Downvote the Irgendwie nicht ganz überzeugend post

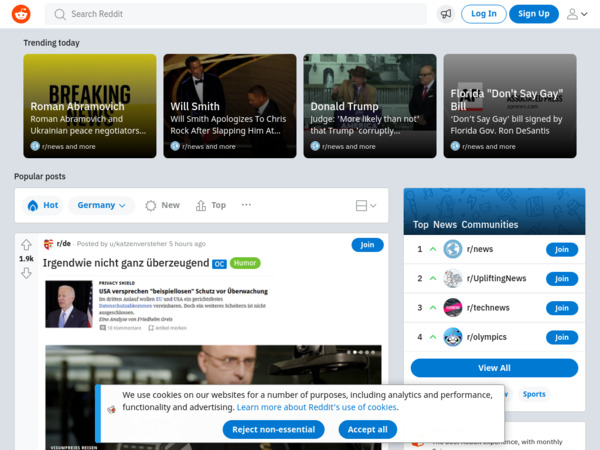tap(26, 273)
